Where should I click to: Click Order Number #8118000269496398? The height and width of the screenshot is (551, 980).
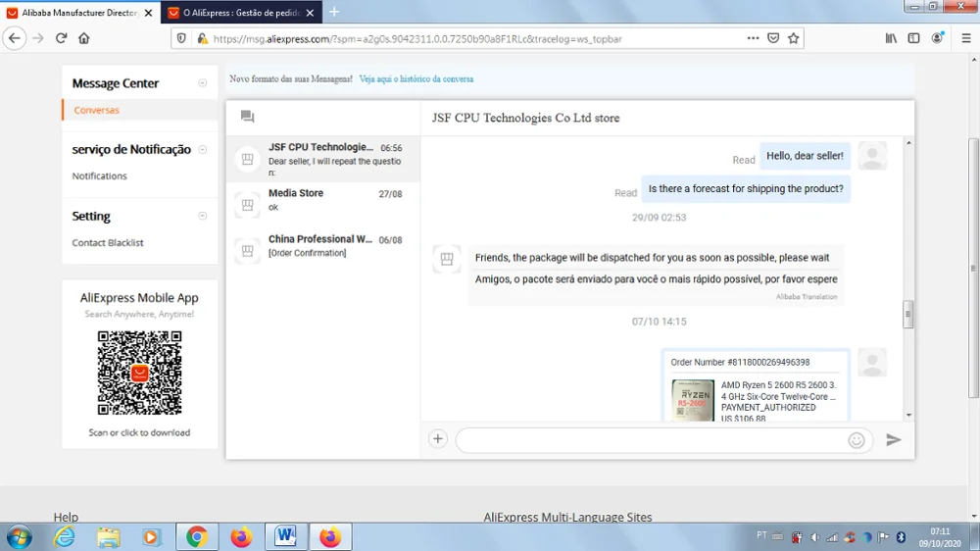pos(740,362)
